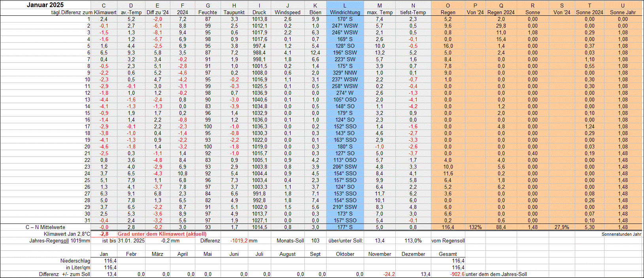644x278 pixels.
Task: Click the 'Windrichtung' header cell
Action: tap(345, 12)
